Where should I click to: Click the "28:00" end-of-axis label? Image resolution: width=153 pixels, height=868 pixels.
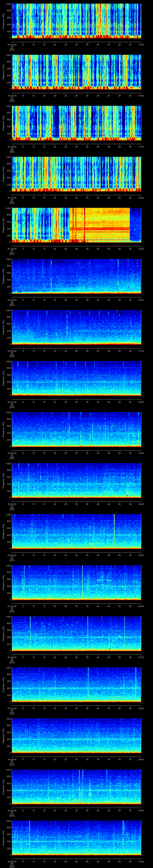[141, 708]
